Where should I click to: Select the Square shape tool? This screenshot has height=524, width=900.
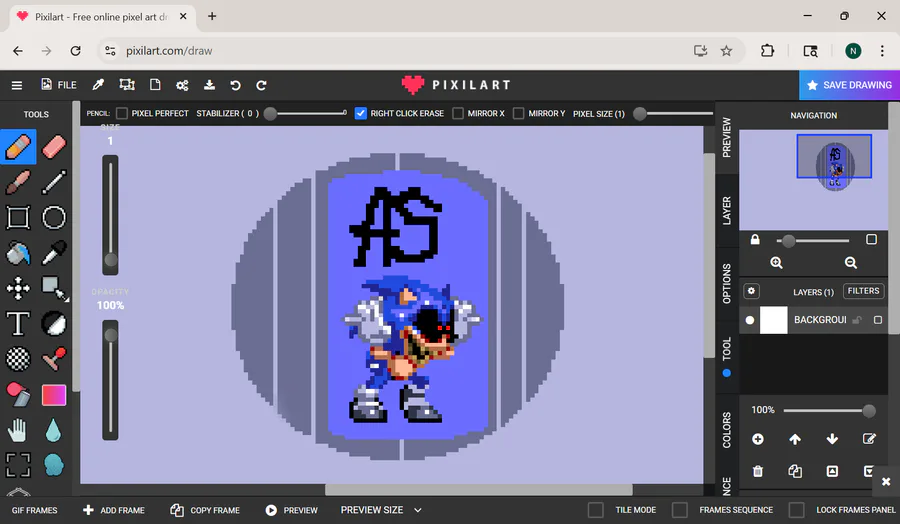point(18,218)
